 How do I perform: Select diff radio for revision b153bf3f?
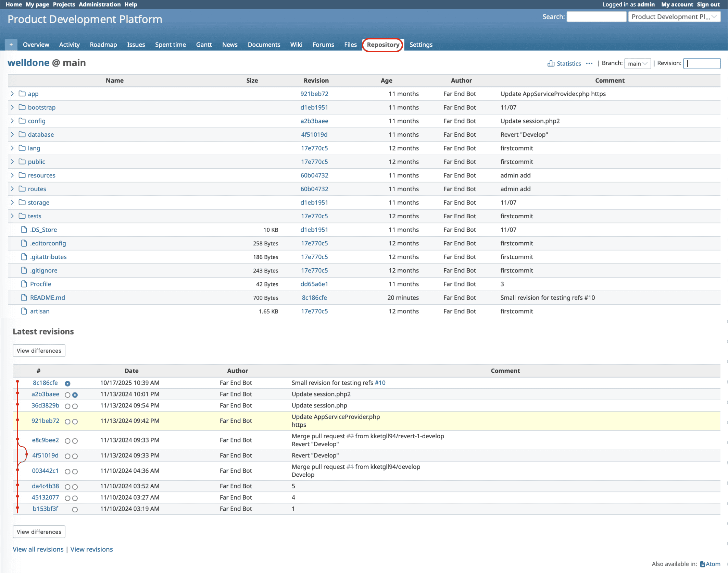tap(74, 510)
